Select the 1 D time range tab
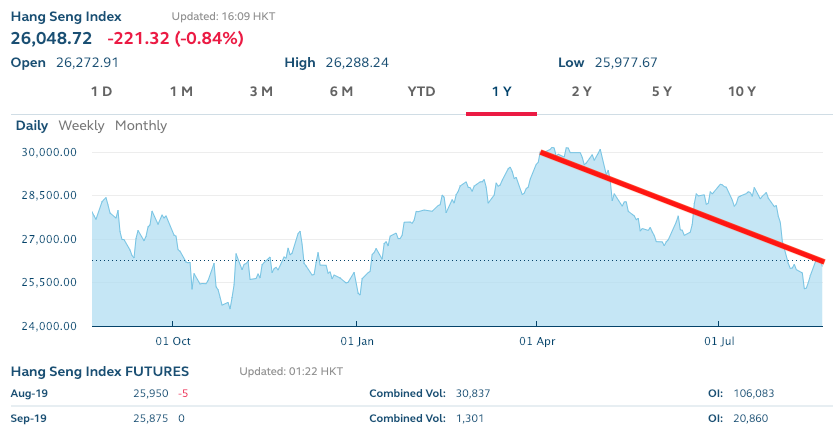The image size is (833, 431). tap(101, 92)
